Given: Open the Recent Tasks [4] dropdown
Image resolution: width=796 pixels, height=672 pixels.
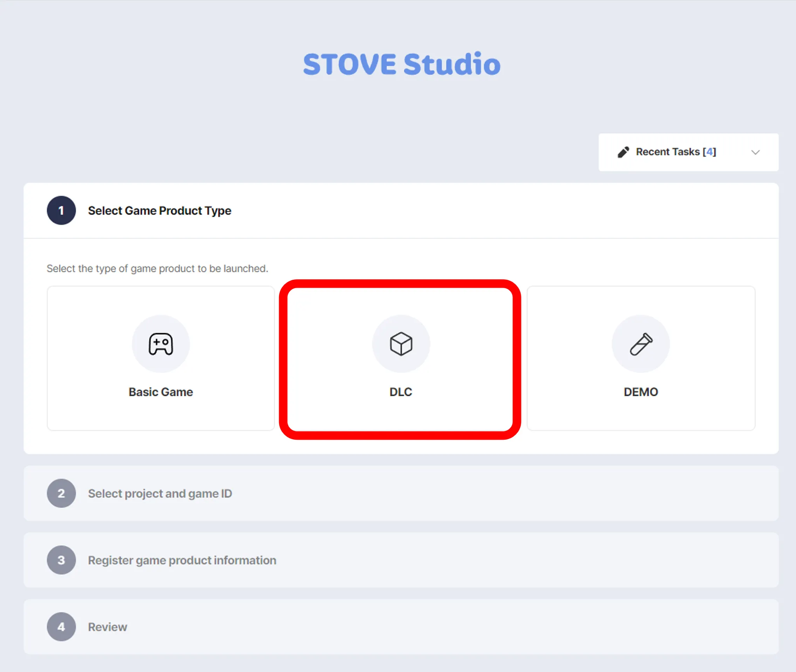Looking at the screenshot, I should click(676, 152).
